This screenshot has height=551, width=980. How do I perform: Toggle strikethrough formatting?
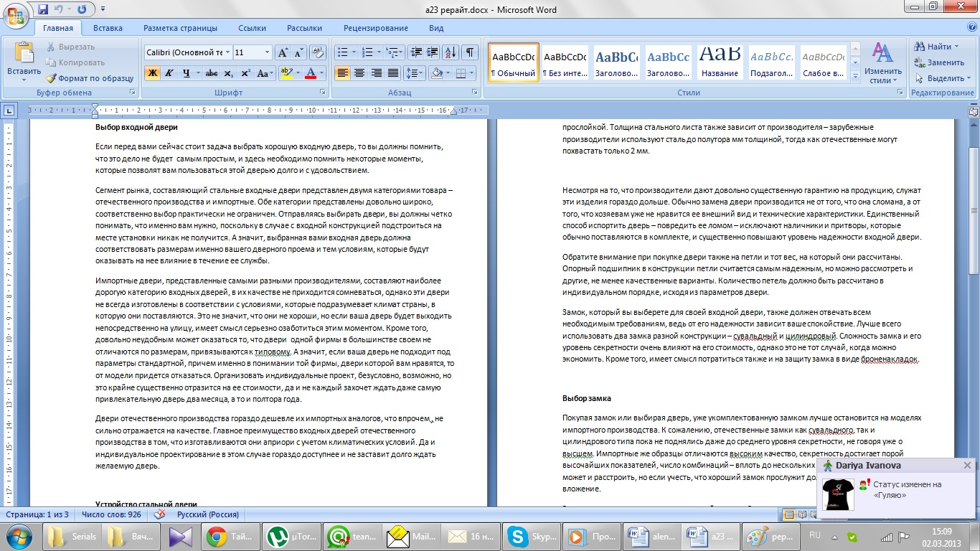(211, 73)
